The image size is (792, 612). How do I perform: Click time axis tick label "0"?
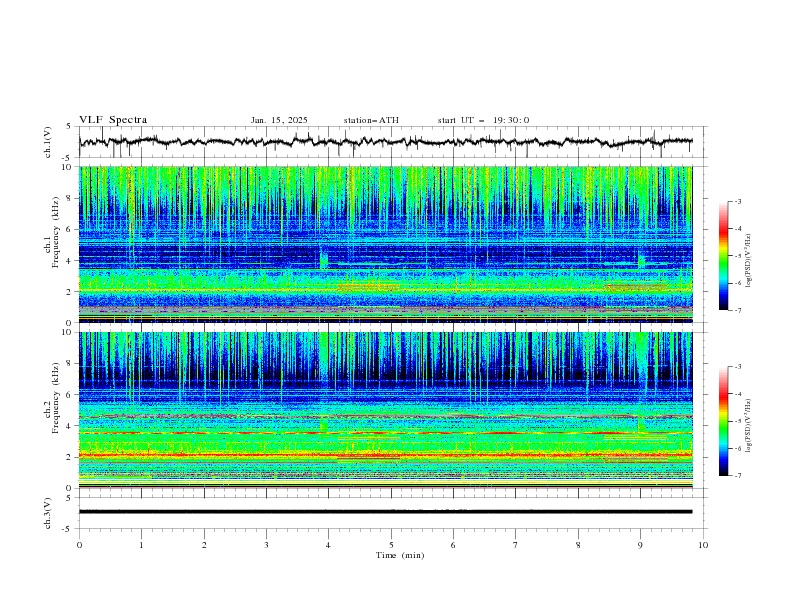79,545
